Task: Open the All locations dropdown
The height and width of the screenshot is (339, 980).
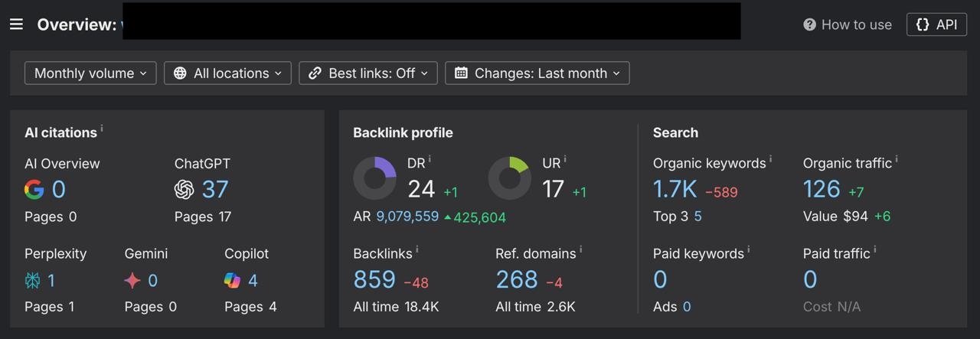Action: pyautogui.click(x=227, y=73)
